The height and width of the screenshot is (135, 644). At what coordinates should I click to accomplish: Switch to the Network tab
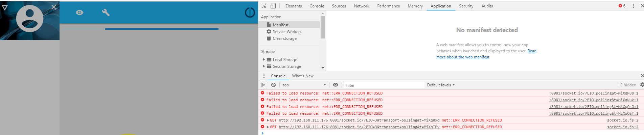(362, 6)
